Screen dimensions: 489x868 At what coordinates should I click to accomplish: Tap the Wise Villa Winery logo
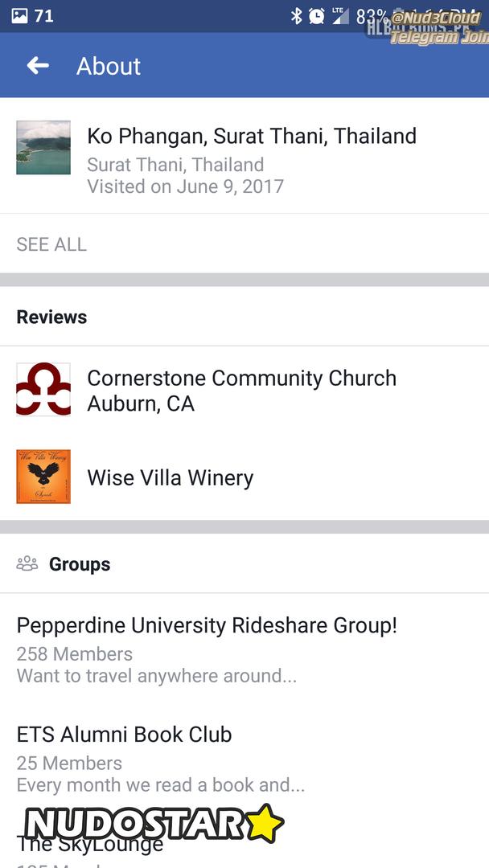point(43,477)
